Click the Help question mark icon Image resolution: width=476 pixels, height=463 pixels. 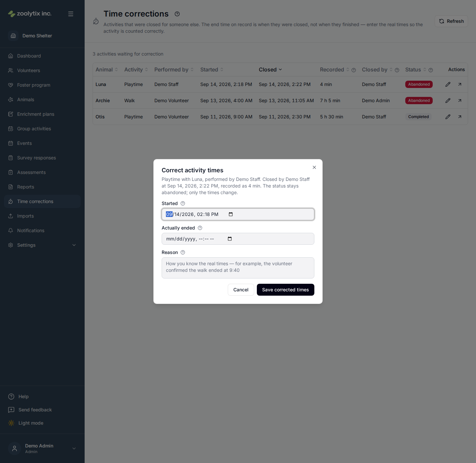tap(11, 397)
